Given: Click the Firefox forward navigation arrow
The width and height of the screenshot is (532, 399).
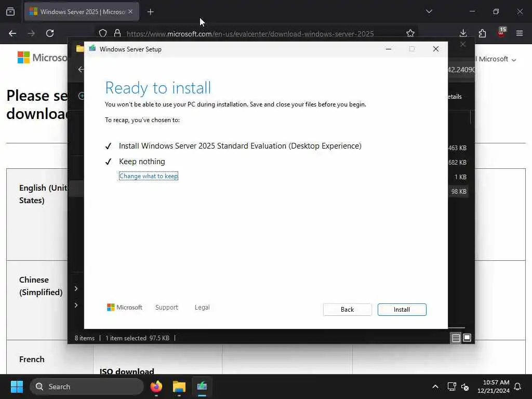Looking at the screenshot, I should 31,33.
